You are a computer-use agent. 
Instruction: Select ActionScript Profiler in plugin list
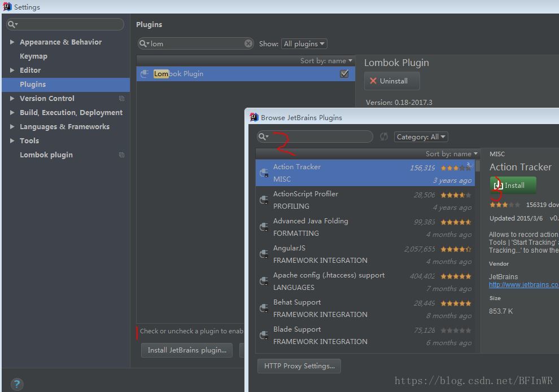[x=365, y=200]
